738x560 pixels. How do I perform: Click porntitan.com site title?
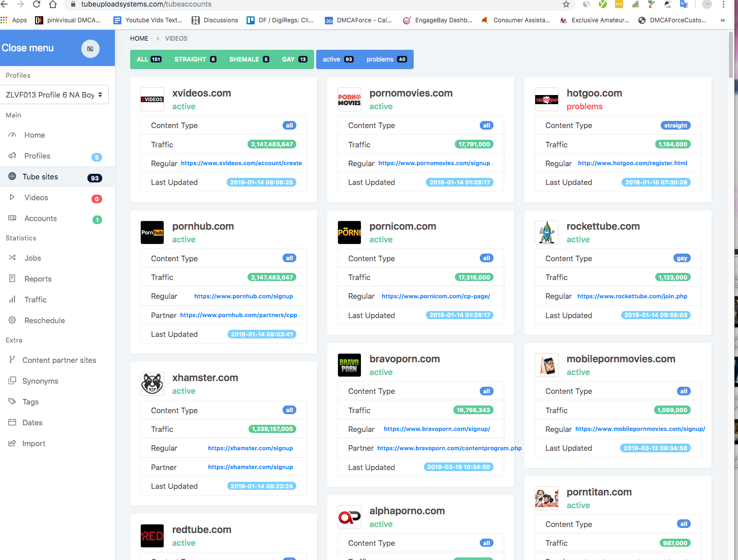(599, 492)
